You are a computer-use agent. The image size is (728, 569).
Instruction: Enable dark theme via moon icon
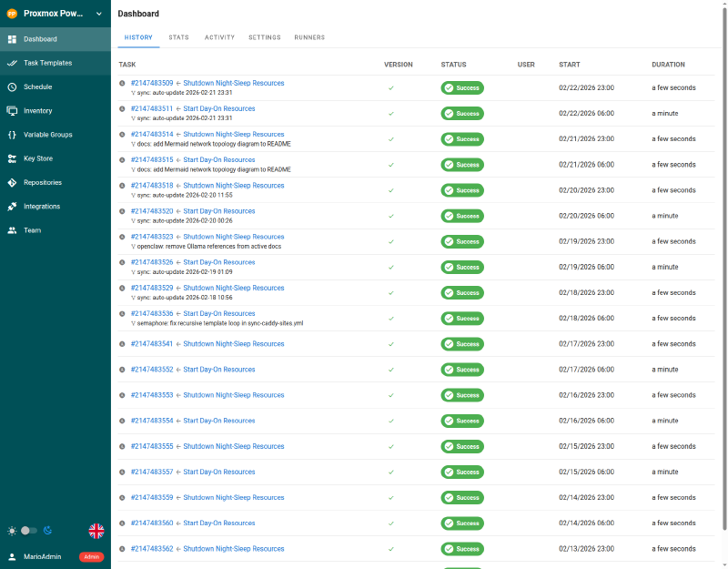coord(47,530)
